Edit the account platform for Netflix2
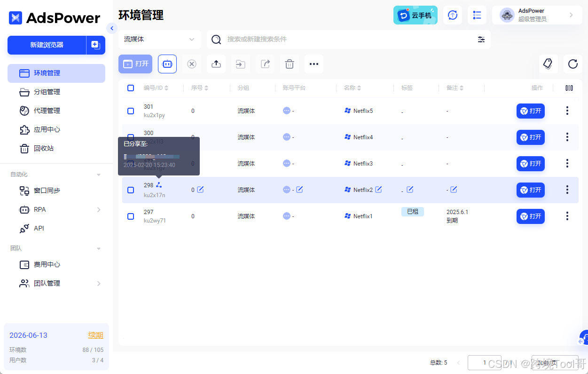 [x=299, y=190]
